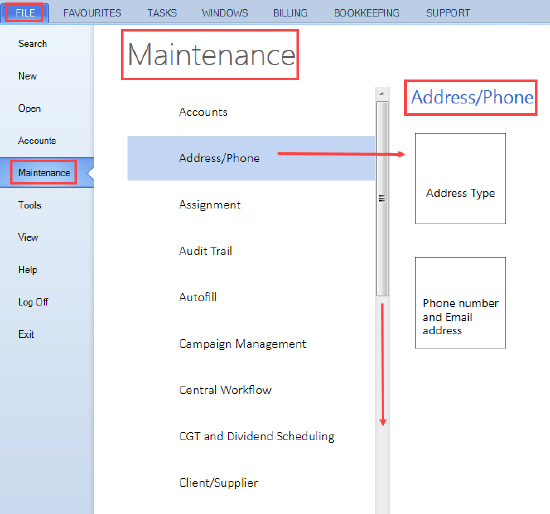
Task: Open Help in the File sidebar
Action: click(x=28, y=269)
